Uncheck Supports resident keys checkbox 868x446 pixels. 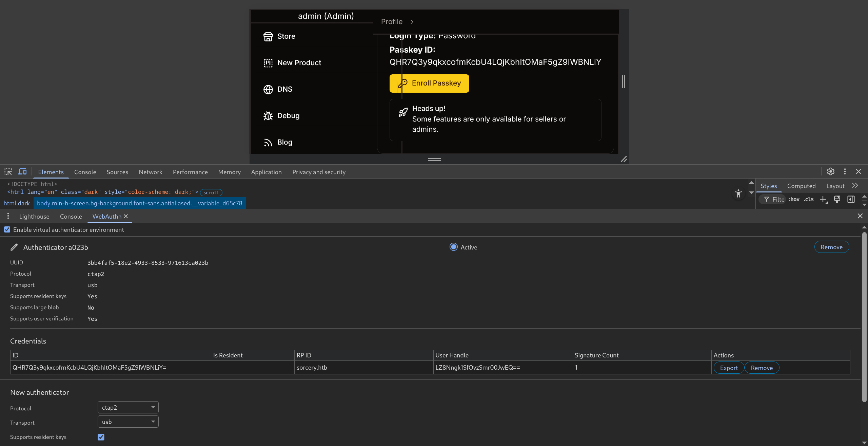point(101,437)
